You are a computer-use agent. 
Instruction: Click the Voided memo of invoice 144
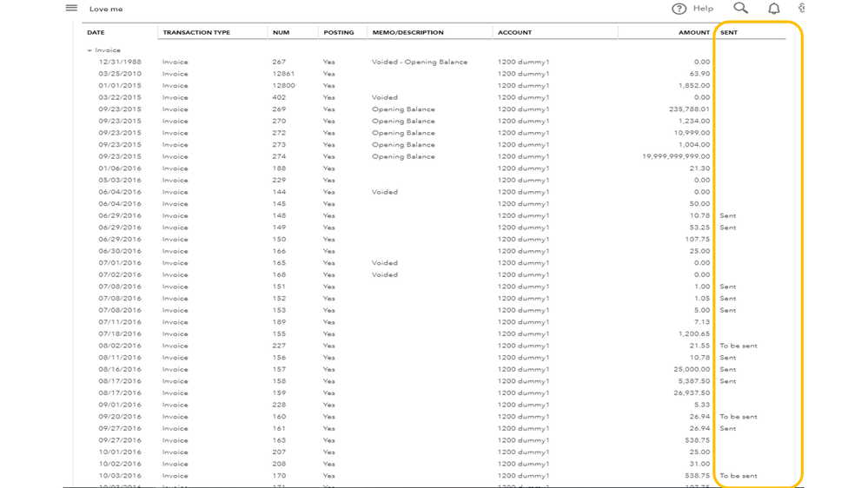pos(385,192)
